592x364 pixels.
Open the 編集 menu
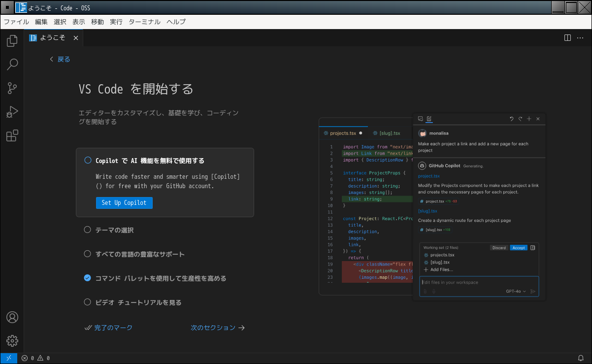pyautogui.click(x=41, y=22)
